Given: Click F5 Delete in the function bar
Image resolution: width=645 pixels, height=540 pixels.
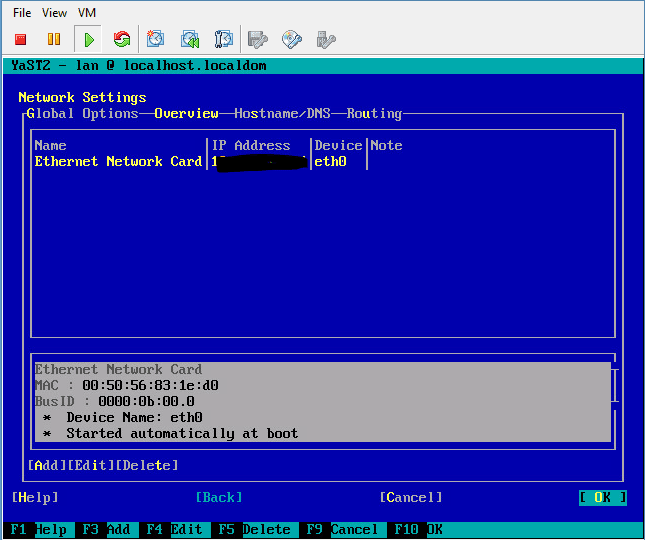Looking at the screenshot, I should click(254, 529).
